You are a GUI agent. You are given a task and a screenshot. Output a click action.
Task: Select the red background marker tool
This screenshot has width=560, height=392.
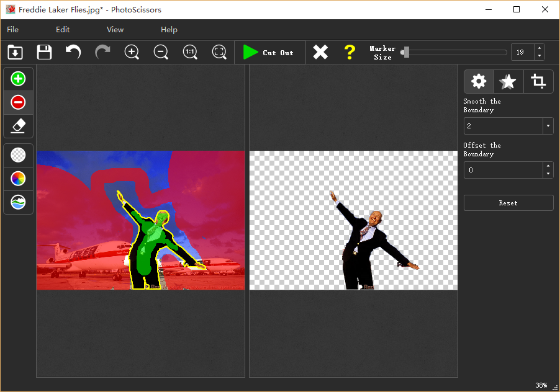point(19,102)
